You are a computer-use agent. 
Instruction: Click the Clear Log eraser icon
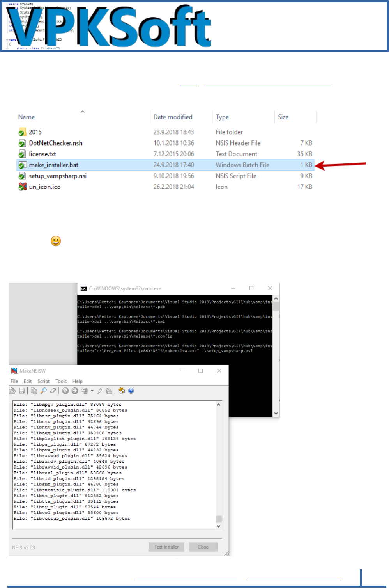coord(53,391)
